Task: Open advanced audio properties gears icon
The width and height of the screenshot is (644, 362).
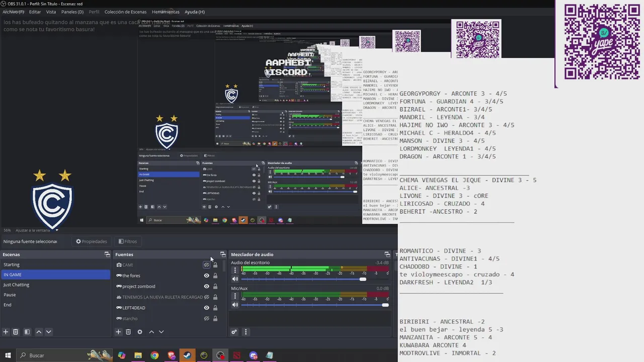Action: tap(234, 332)
